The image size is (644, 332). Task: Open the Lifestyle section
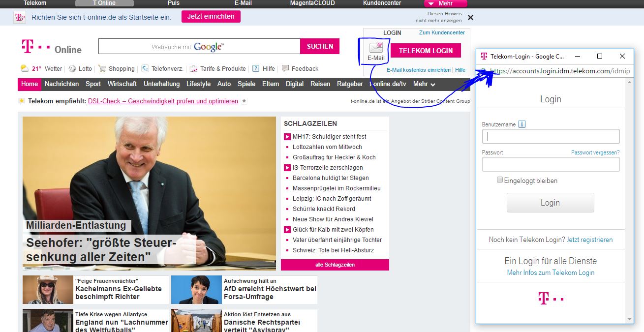[x=198, y=84]
